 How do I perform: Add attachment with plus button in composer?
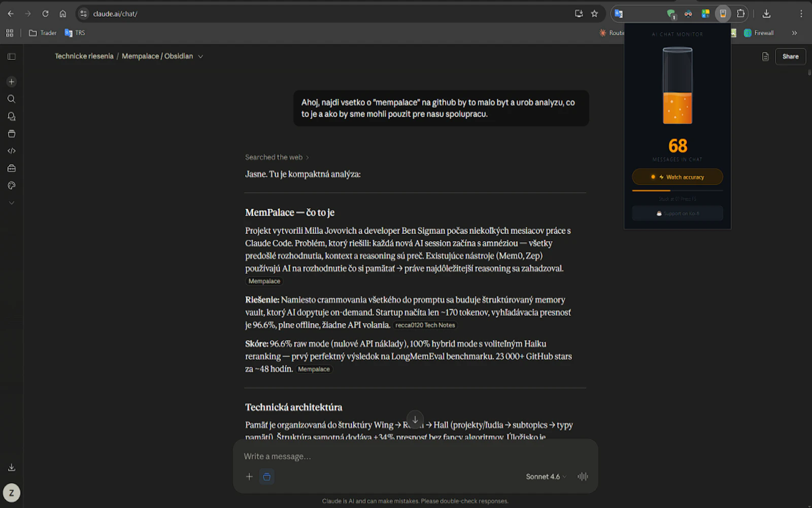pyautogui.click(x=249, y=477)
